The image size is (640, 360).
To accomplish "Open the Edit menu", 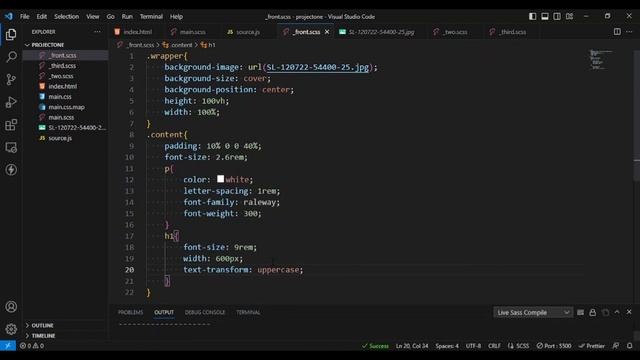I will point(42,16).
